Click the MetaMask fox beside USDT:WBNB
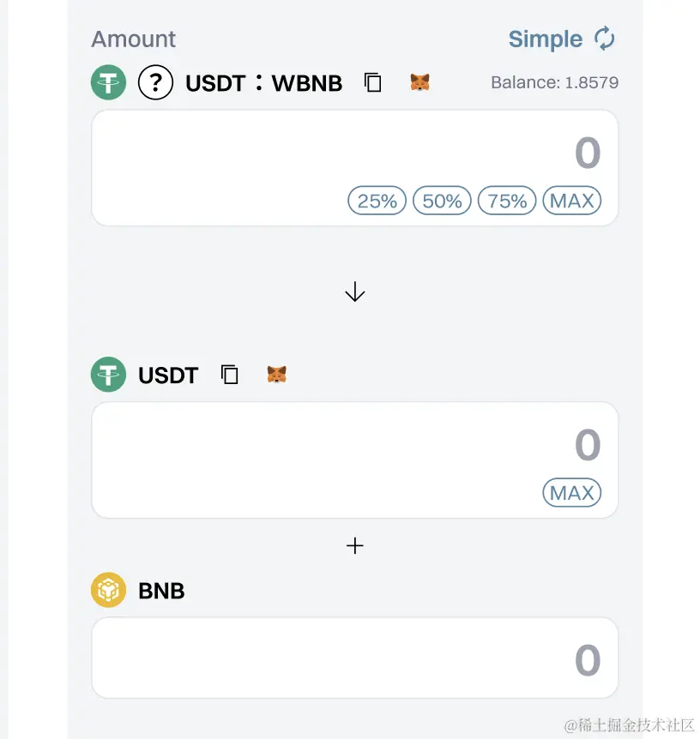Screen dimensions: 700x739 click(419, 82)
